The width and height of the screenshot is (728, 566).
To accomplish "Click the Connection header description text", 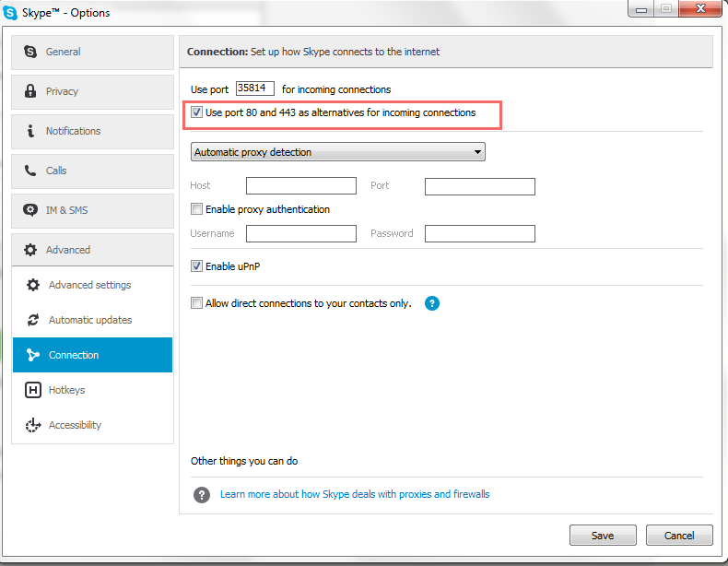I will tap(345, 52).
